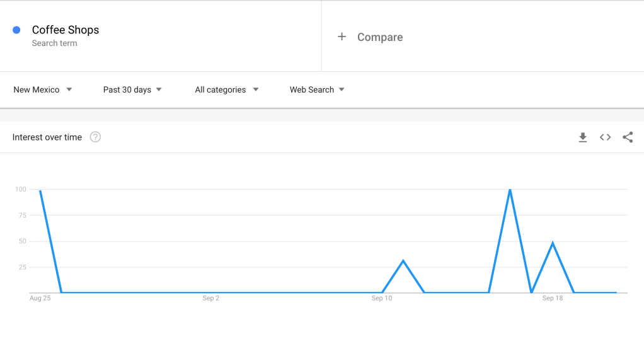
Task: Click the plus icon beside Compare
Action: click(x=342, y=37)
